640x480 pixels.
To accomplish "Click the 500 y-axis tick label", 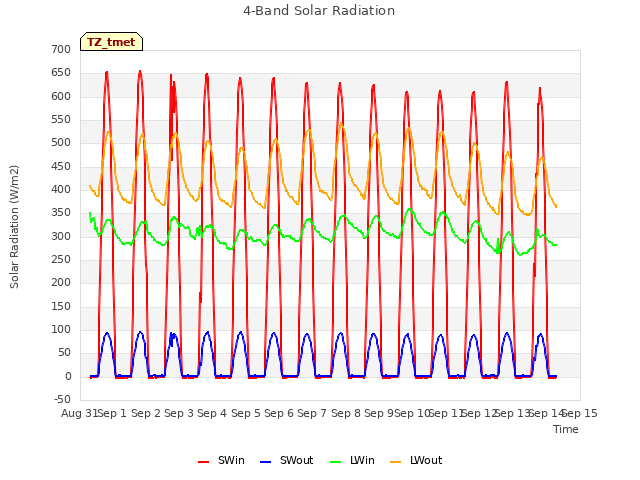I will 61,142.
